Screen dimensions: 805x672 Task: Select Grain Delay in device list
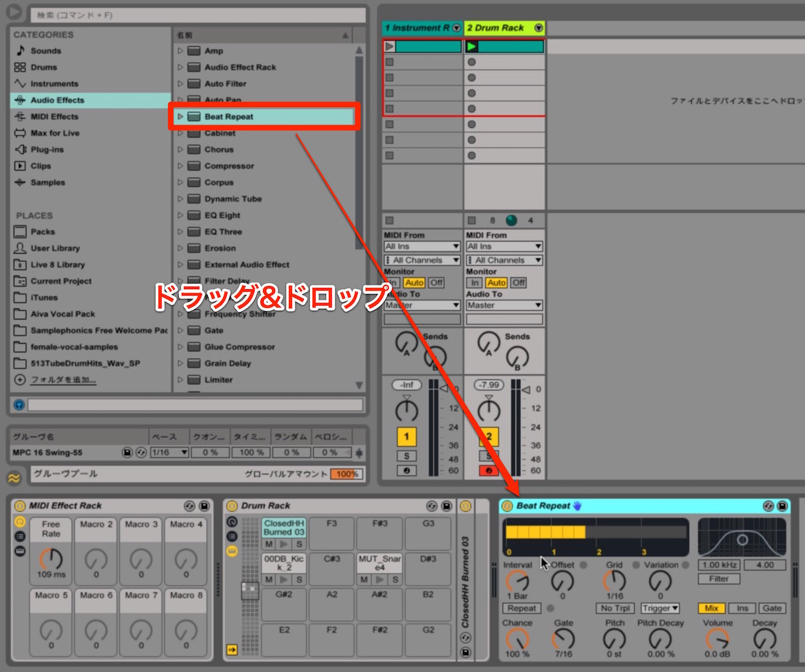pyautogui.click(x=228, y=364)
